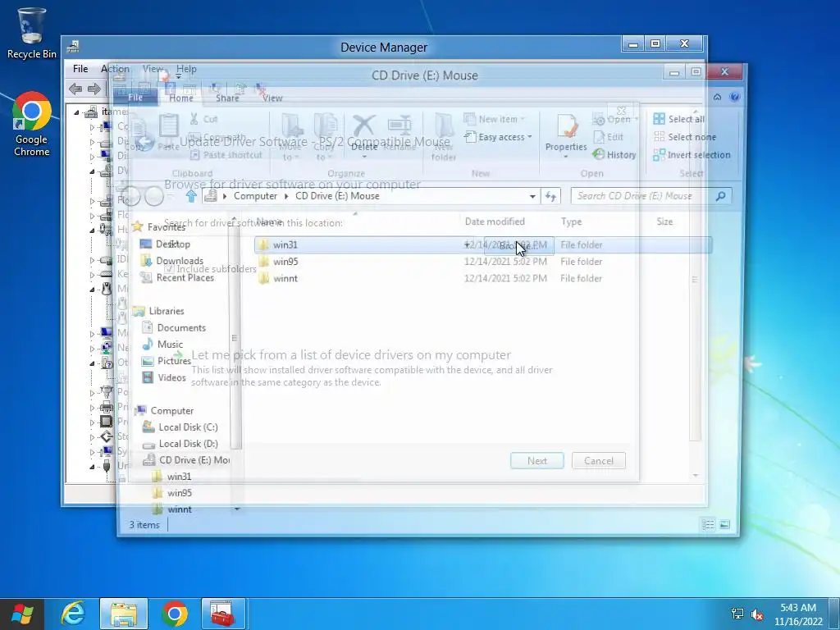Screen dimensions: 840x630
Task: Open File Explorer from the taskbar
Action: pyautogui.click(x=124, y=614)
